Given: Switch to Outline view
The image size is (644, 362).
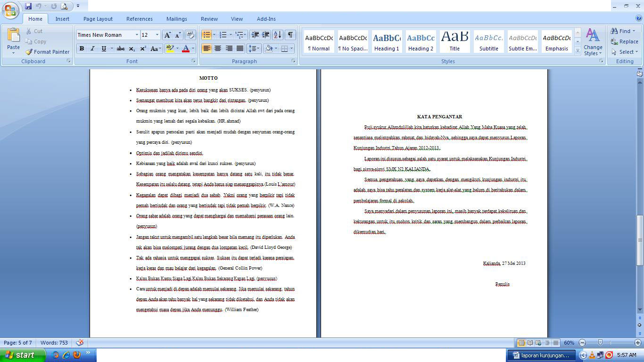Looking at the screenshot, I should click(547, 343).
